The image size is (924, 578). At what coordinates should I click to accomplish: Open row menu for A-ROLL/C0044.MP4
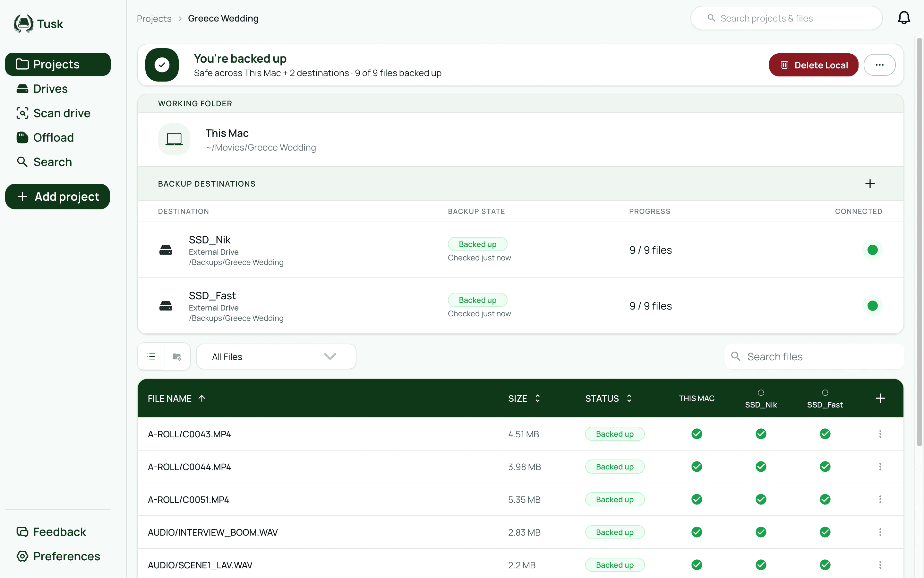[x=880, y=467]
